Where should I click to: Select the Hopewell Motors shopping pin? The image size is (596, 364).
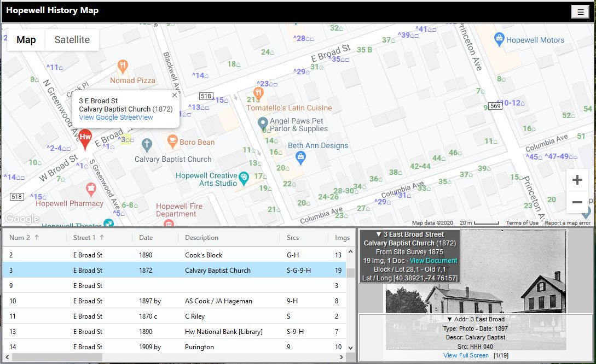[x=499, y=39]
